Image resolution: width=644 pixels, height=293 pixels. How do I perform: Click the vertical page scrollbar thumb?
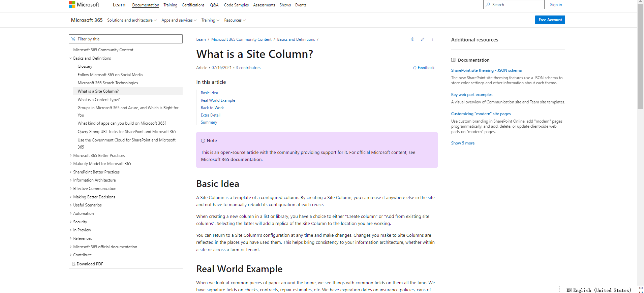pos(640,57)
